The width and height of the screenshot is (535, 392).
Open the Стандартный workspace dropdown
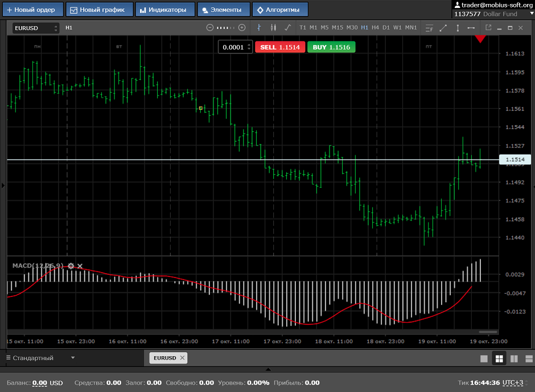pyautogui.click(x=73, y=357)
